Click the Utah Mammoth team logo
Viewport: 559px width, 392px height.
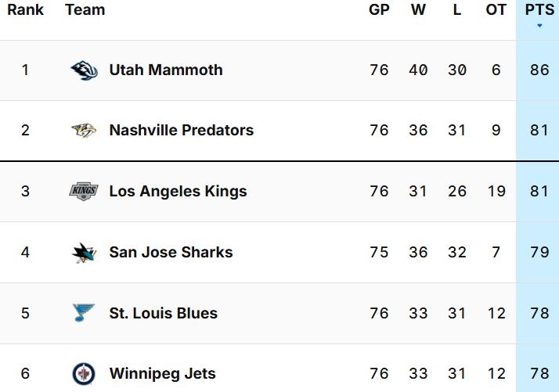(x=84, y=70)
